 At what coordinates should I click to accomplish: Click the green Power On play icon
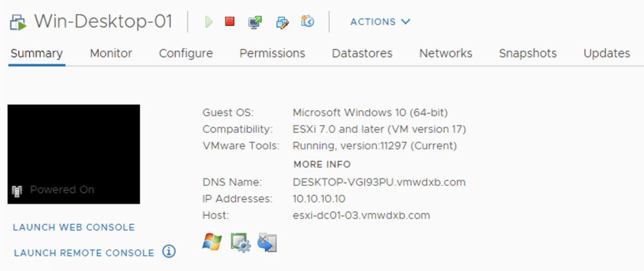(209, 22)
